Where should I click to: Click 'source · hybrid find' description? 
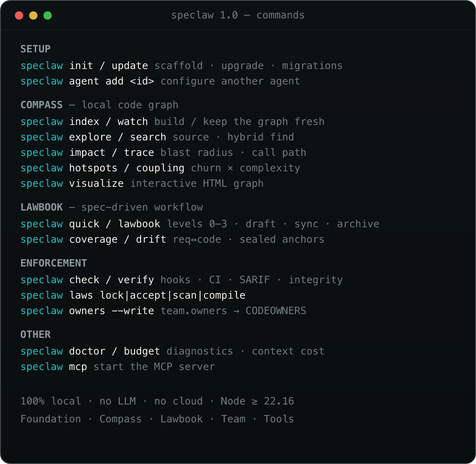point(233,137)
